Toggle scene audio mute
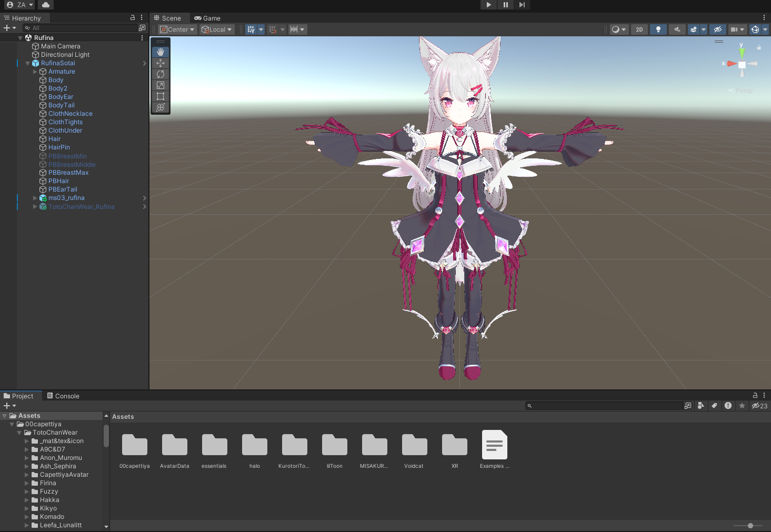This screenshot has height=532, width=771. click(x=677, y=29)
